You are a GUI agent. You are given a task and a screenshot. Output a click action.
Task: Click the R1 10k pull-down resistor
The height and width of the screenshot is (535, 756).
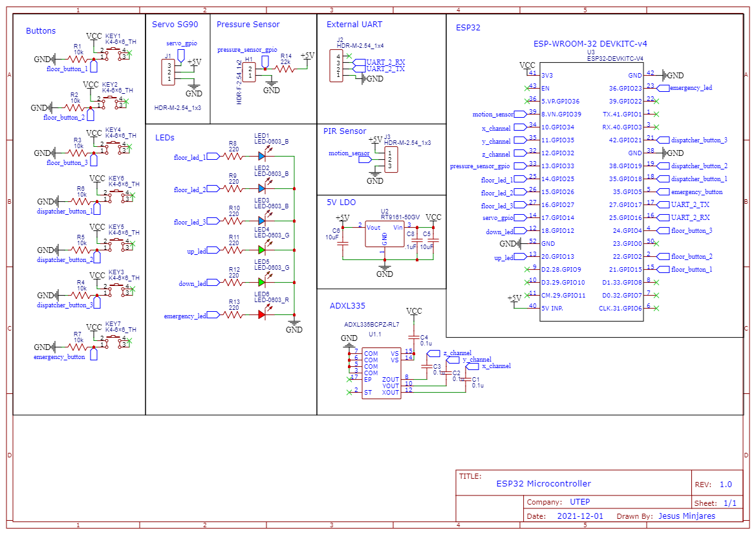(x=78, y=59)
